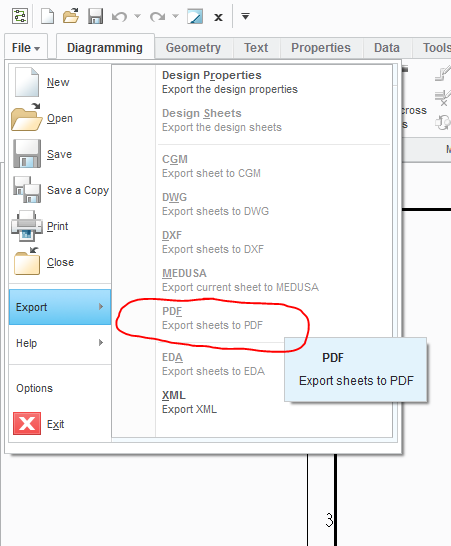451x546 pixels.
Task: Click the sheet window icon in top toolbar
Action: point(195,16)
